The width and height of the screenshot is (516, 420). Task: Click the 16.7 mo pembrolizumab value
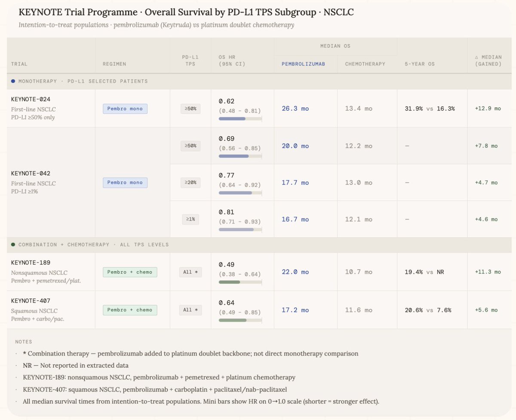[295, 219]
